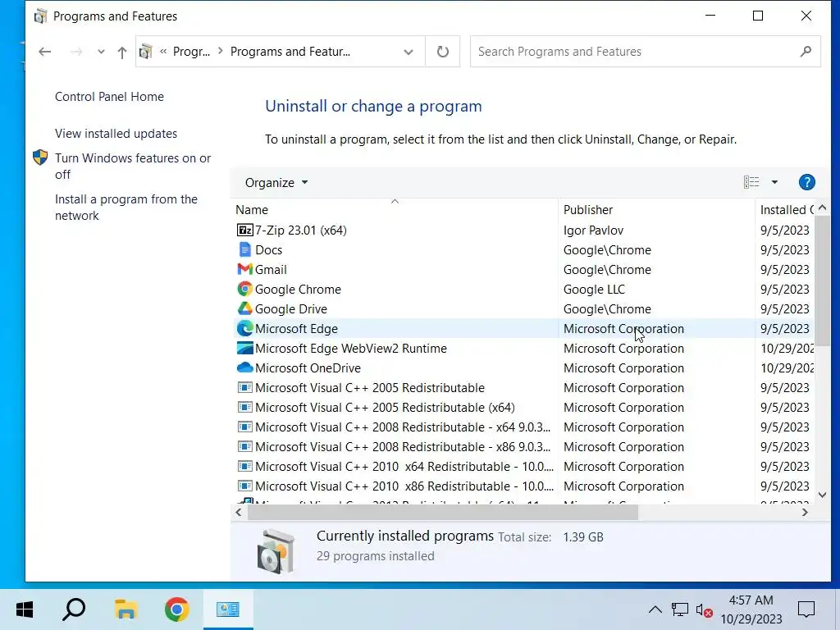
Task: Open Install a program from the network
Action: coord(126,208)
